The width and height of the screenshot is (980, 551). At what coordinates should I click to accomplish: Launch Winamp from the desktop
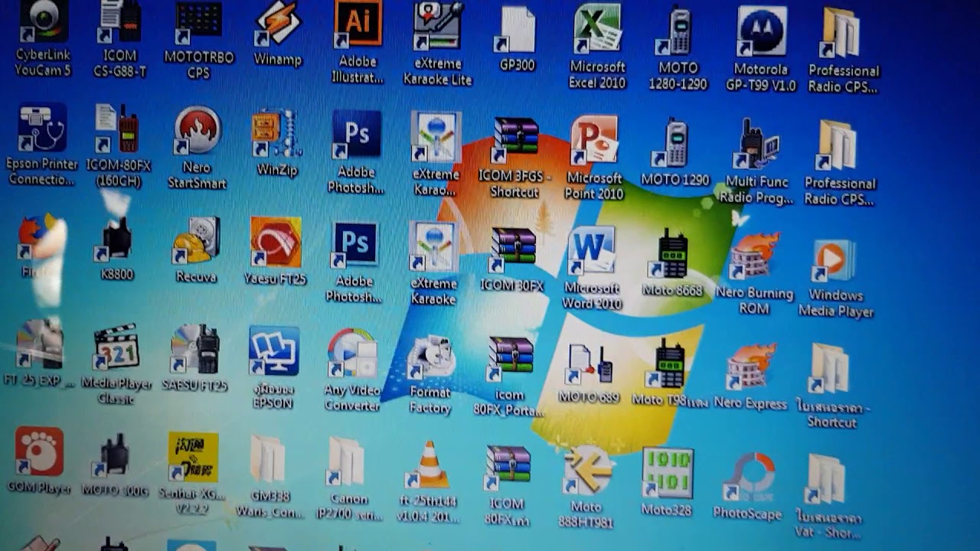[x=277, y=34]
